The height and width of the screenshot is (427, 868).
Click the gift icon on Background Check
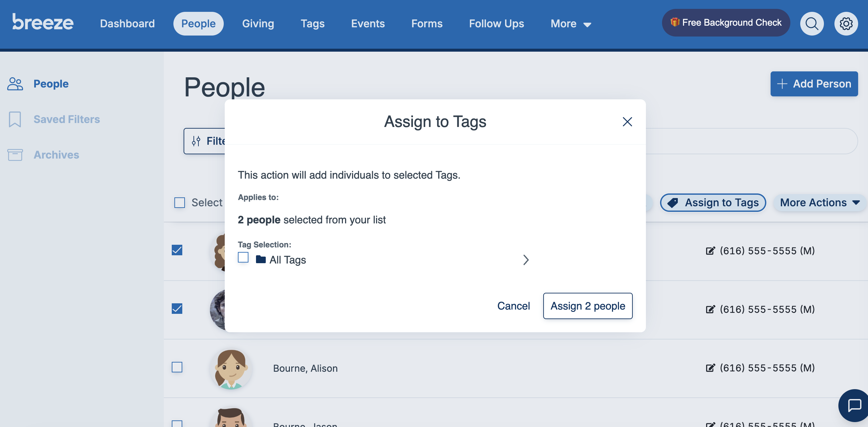click(x=675, y=22)
